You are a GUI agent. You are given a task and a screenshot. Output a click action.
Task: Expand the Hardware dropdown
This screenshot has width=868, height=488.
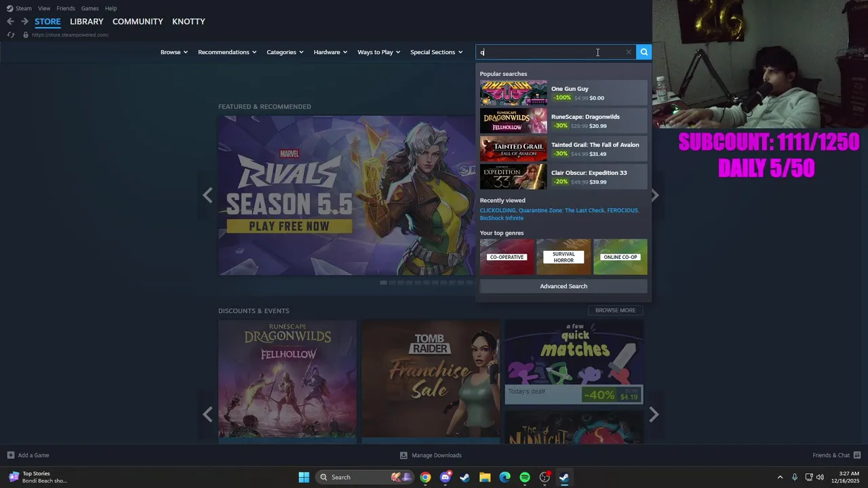[330, 52]
